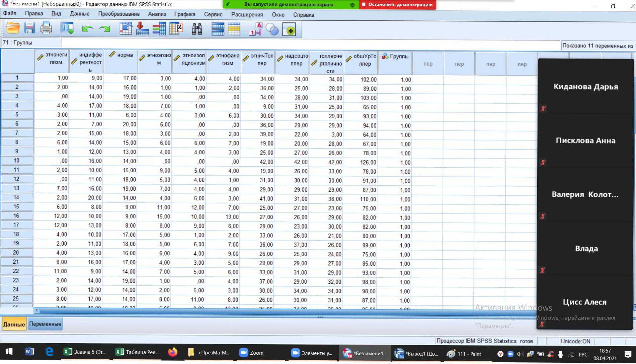
Task: Open the recall recently used dialogs icon
Action: (x=67, y=29)
